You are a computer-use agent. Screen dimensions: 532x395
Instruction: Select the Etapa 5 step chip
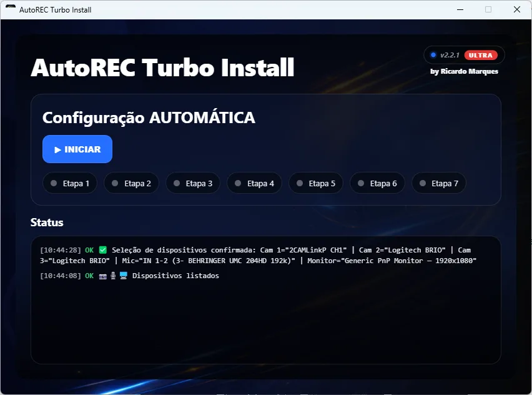point(315,183)
